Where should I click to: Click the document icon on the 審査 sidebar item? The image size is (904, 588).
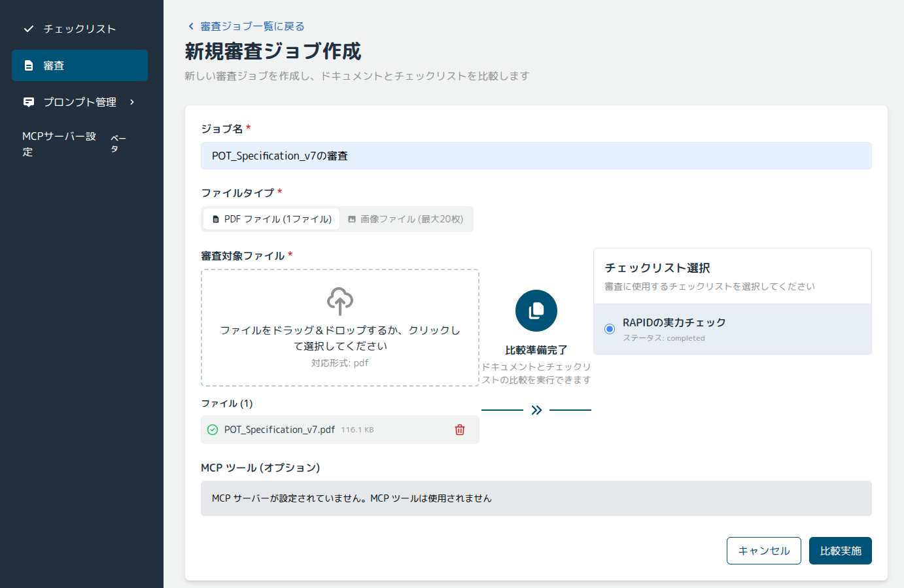[x=27, y=65]
